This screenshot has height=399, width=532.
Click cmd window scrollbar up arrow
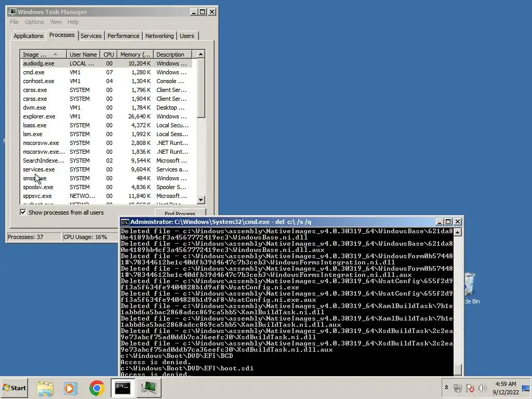pyautogui.click(x=457, y=232)
